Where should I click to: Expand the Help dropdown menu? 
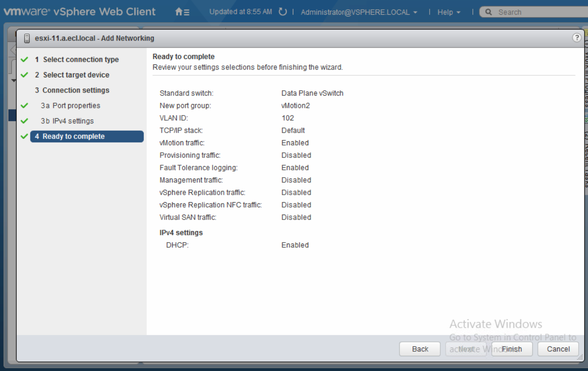tap(449, 12)
